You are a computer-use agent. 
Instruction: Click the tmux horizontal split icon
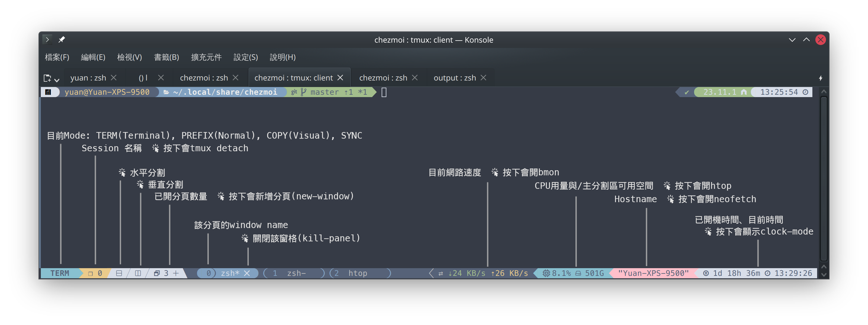119,273
